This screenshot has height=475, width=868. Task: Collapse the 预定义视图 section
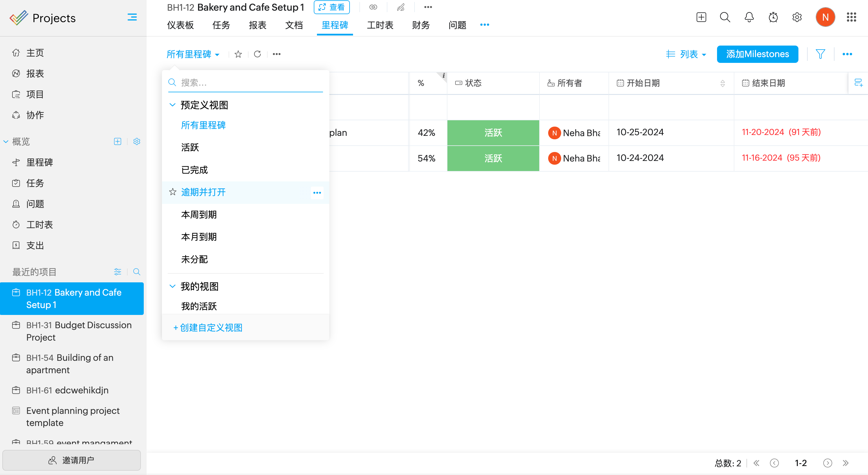click(172, 105)
